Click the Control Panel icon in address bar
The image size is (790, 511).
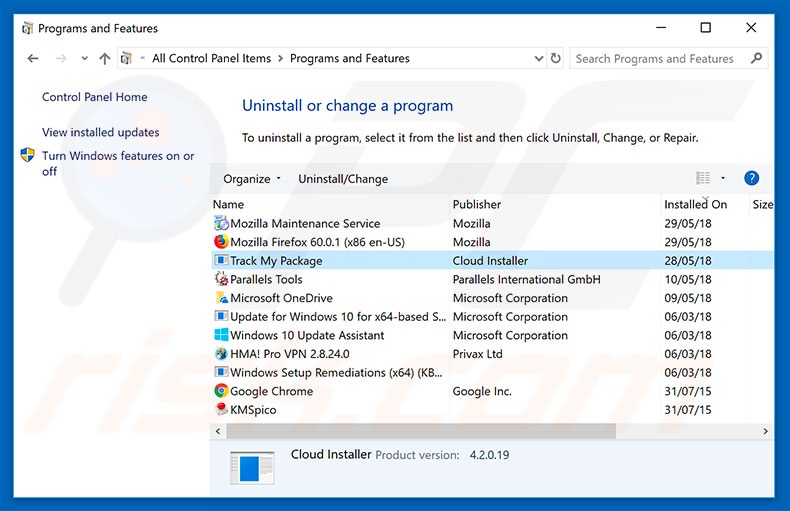(x=126, y=58)
